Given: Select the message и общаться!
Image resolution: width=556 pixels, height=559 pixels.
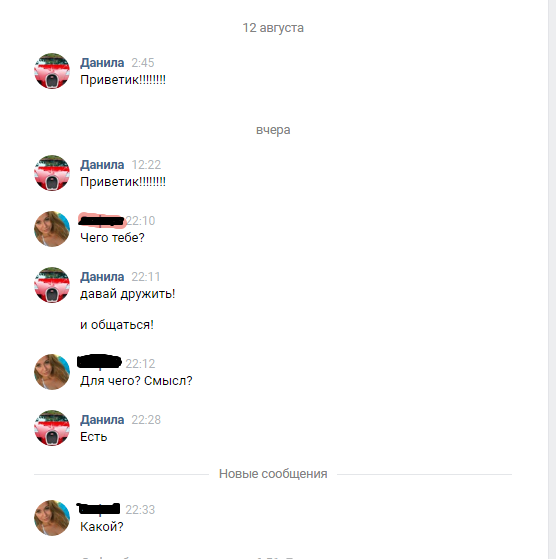Looking at the screenshot, I should (x=117, y=325).
